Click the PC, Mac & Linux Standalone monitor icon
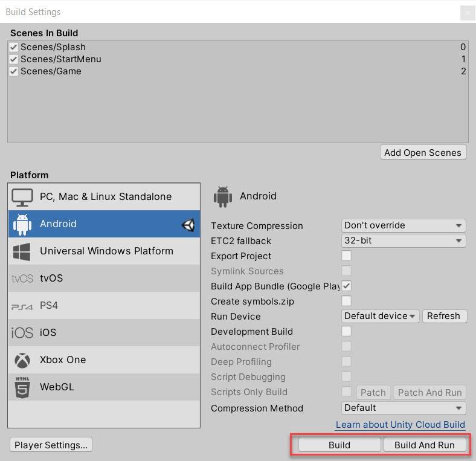Screen dimensions: 476x461 pos(22,197)
